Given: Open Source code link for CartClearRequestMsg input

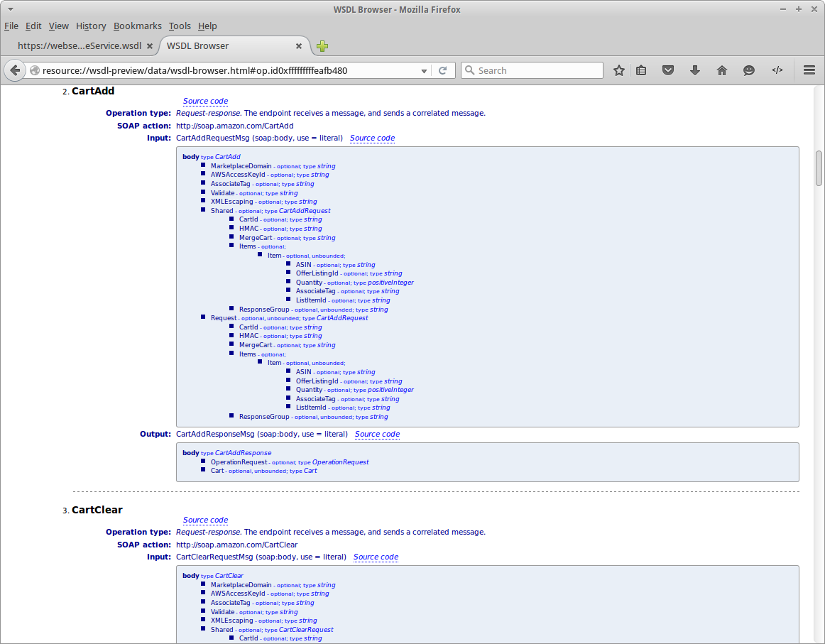Looking at the screenshot, I should [x=376, y=557].
